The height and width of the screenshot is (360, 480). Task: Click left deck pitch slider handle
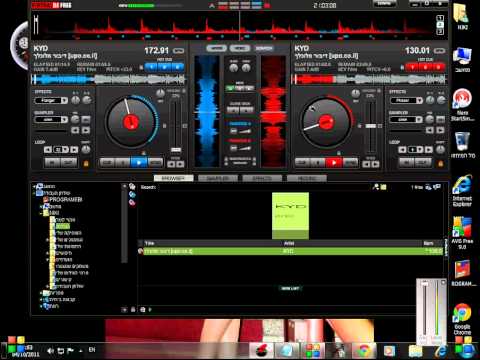pos(176,150)
